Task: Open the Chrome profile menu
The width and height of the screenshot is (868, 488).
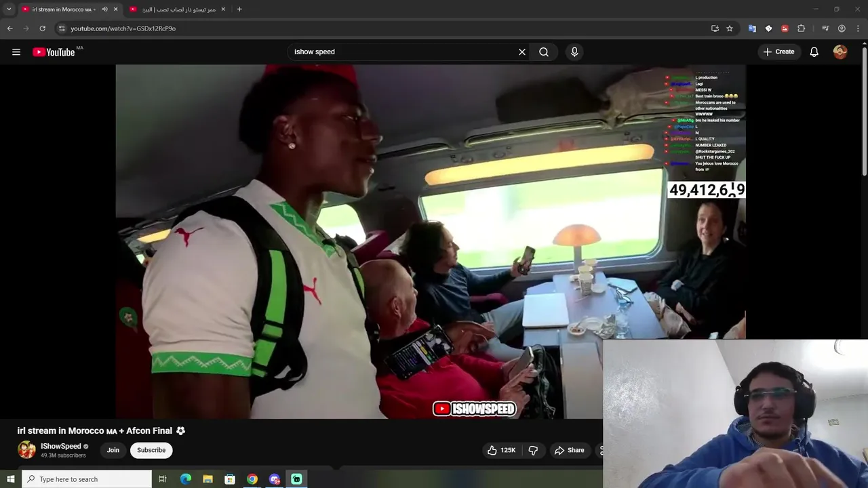Action: 842,28
